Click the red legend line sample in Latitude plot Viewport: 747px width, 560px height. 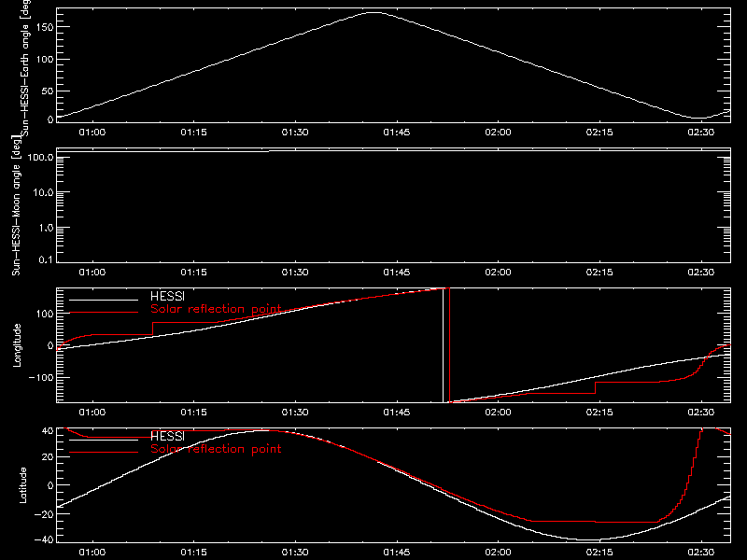(x=104, y=453)
